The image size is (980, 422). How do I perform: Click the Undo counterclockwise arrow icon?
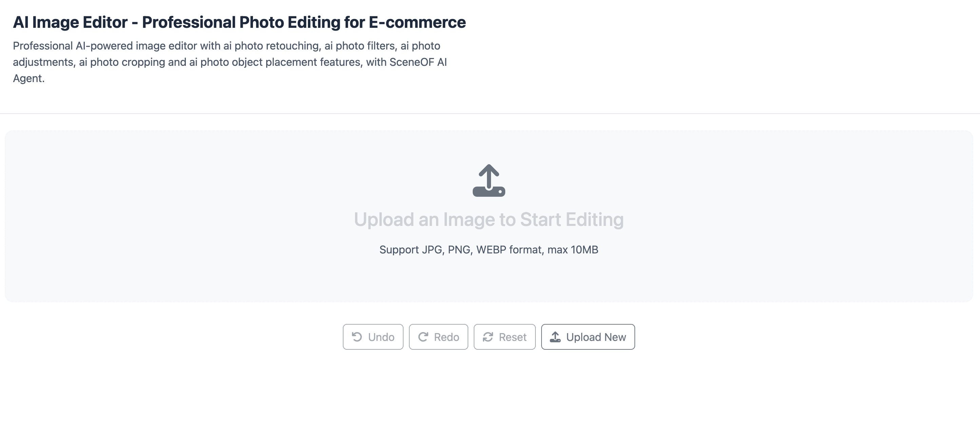(x=357, y=337)
